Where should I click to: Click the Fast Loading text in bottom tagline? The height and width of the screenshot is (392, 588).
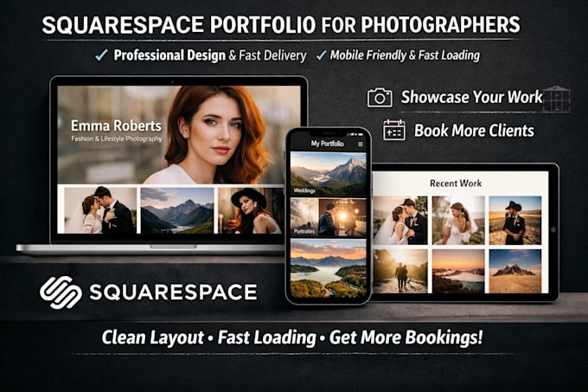pos(267,337)
